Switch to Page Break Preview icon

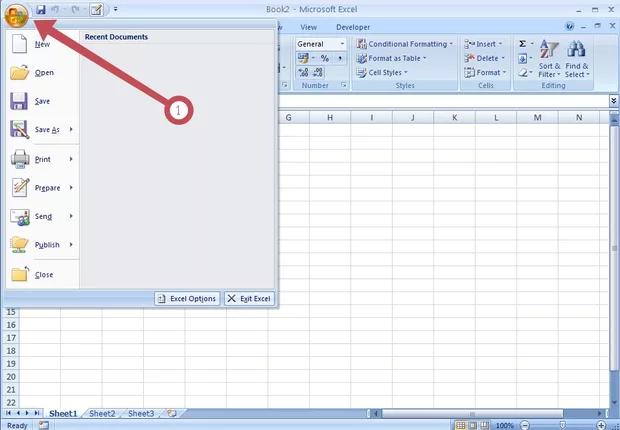485,426
